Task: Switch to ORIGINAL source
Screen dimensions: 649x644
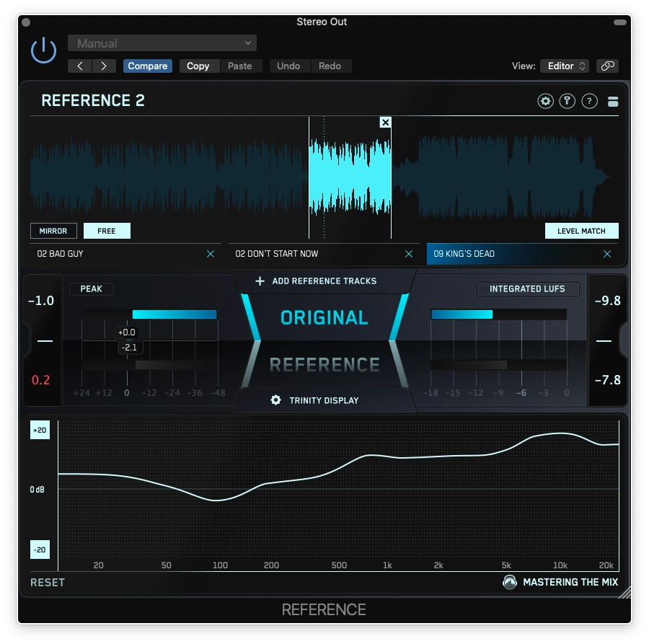Action: pyautogui.click(x=324, y=317)
